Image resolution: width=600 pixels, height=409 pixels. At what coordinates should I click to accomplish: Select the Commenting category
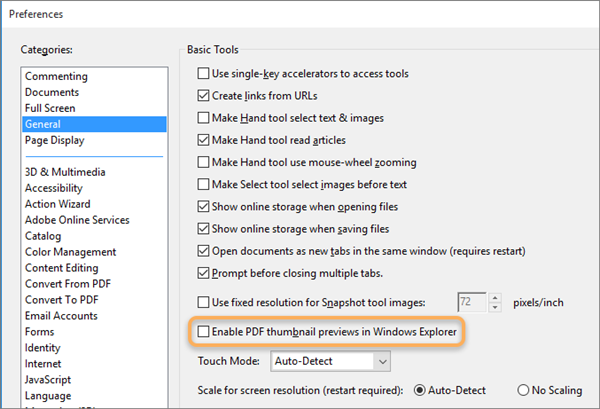[x=56, y=77]
